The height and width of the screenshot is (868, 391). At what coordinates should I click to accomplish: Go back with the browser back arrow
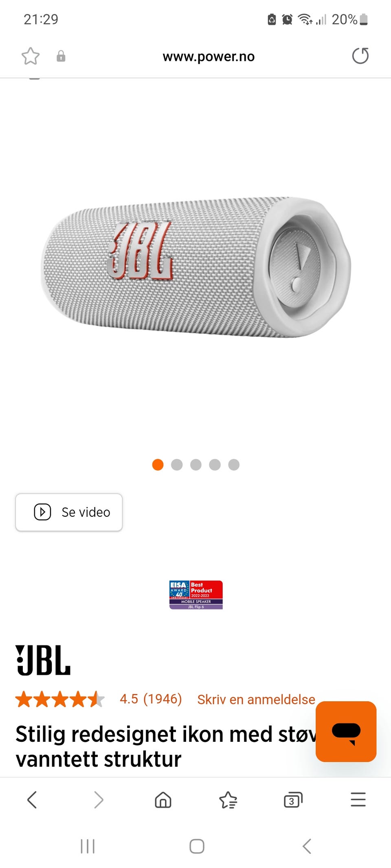(32, 800)
